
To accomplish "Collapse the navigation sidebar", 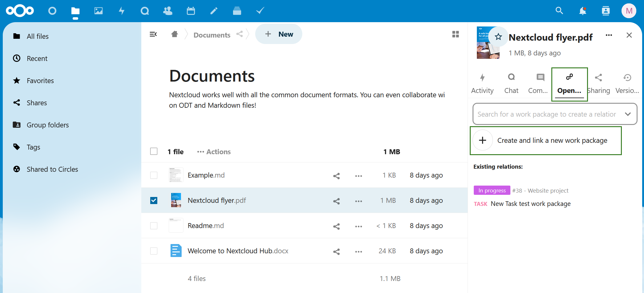I will click(153, 34).
